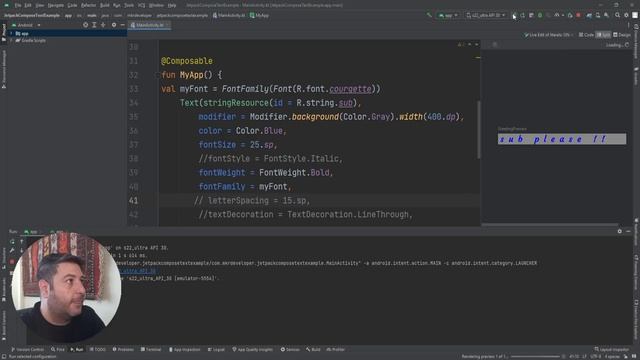Open the Problems tool window
Screen dimensions: 640x360
pyautogui.click(x=123, y=349)
